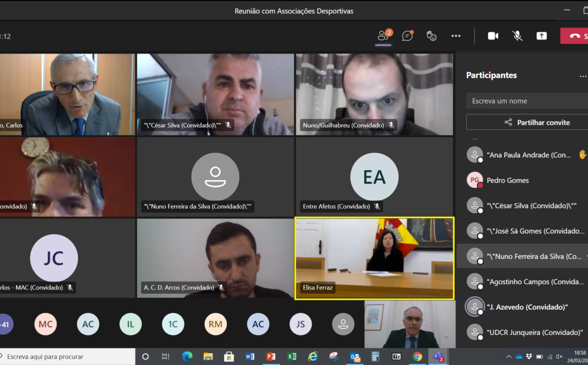The width and height of the screenshot is (588, 365).
Task: Unmute the microphone in meeting toolbar
Action: (517, 36)
